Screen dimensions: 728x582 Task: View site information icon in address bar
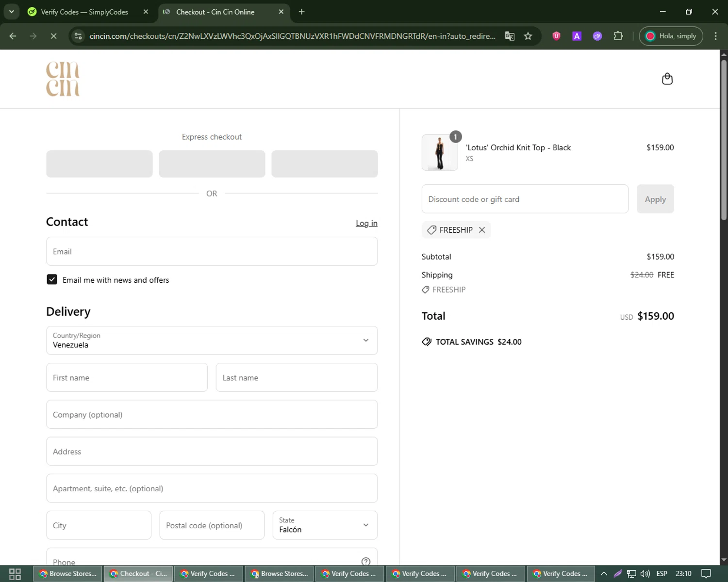(78, 36)
